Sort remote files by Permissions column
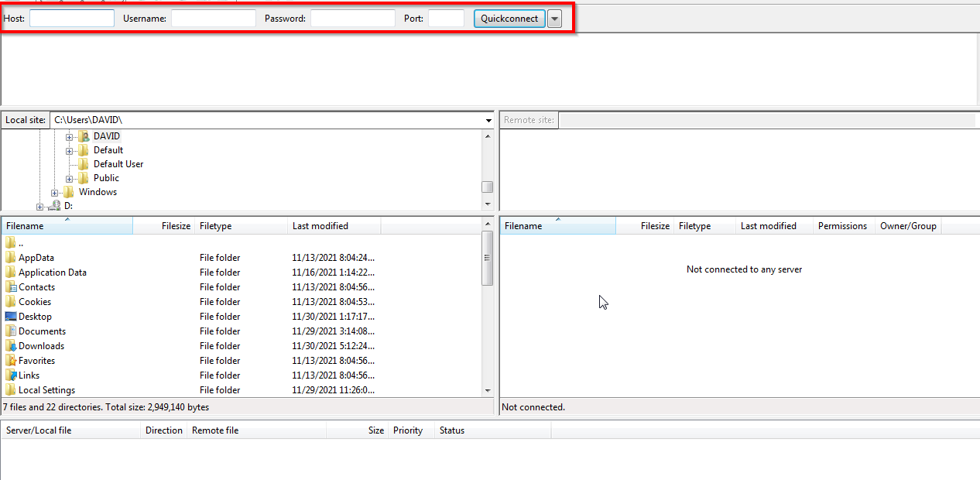The width and height of the screenshot is (980, 480). click(841, 225)
